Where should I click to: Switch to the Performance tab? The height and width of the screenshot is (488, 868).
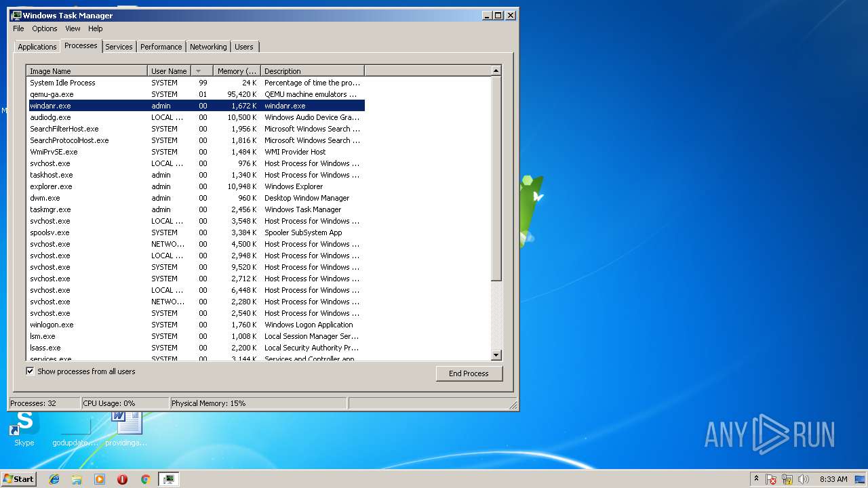[161, 47]
